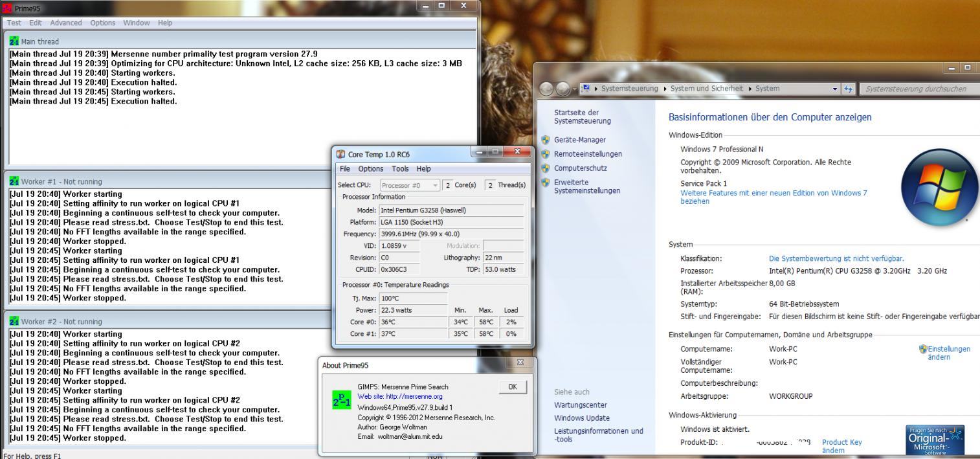Click the Platform field LGA 1150
The height and width of the screenshot is (459, 980).
pyautogui.click(x=451, y=222)
